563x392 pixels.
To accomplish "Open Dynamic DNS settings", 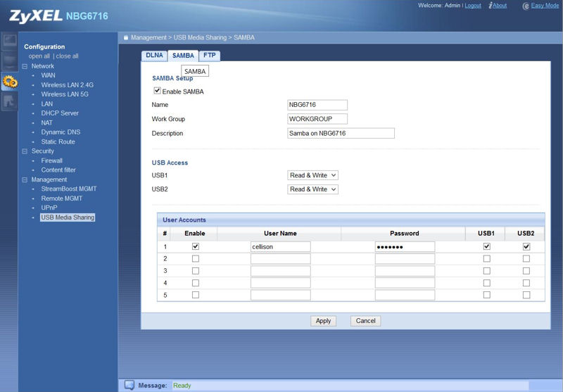I will point(61,132).
